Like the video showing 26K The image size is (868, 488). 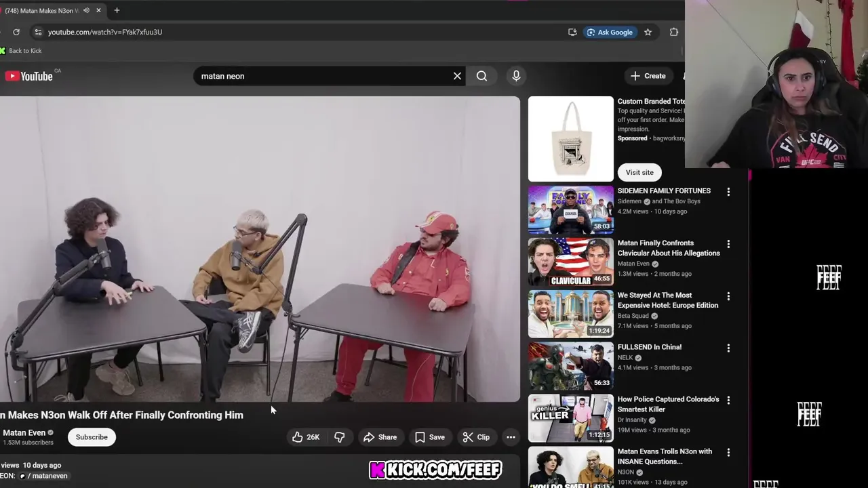(x=306, y=437)
